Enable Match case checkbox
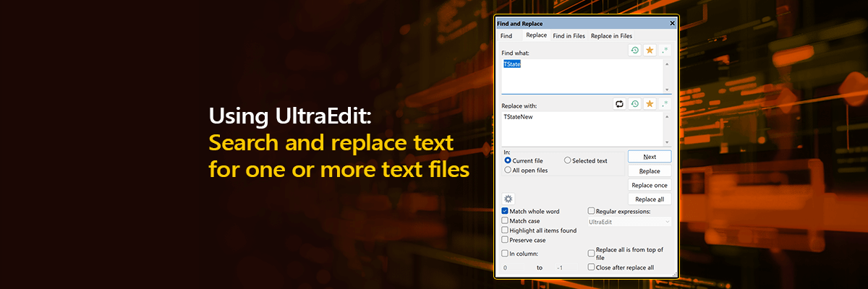This screenshot has width=868, height=289. (505, 220)
